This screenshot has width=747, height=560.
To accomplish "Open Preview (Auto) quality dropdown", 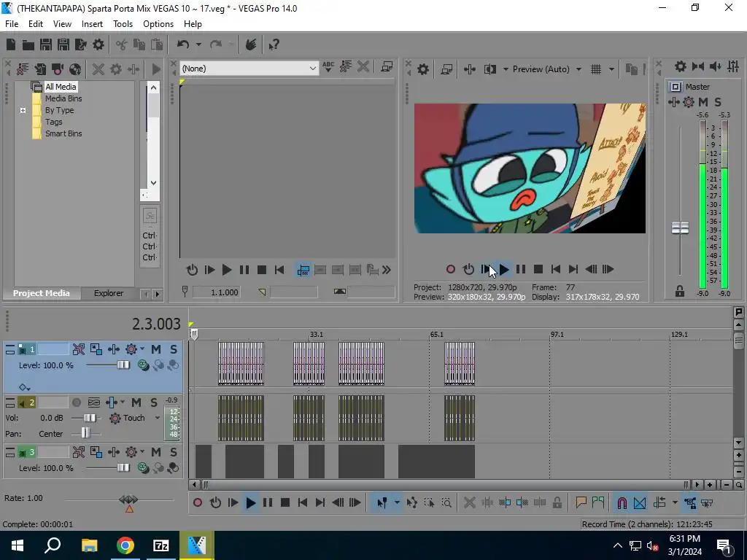I will click(x=578, y=69).
